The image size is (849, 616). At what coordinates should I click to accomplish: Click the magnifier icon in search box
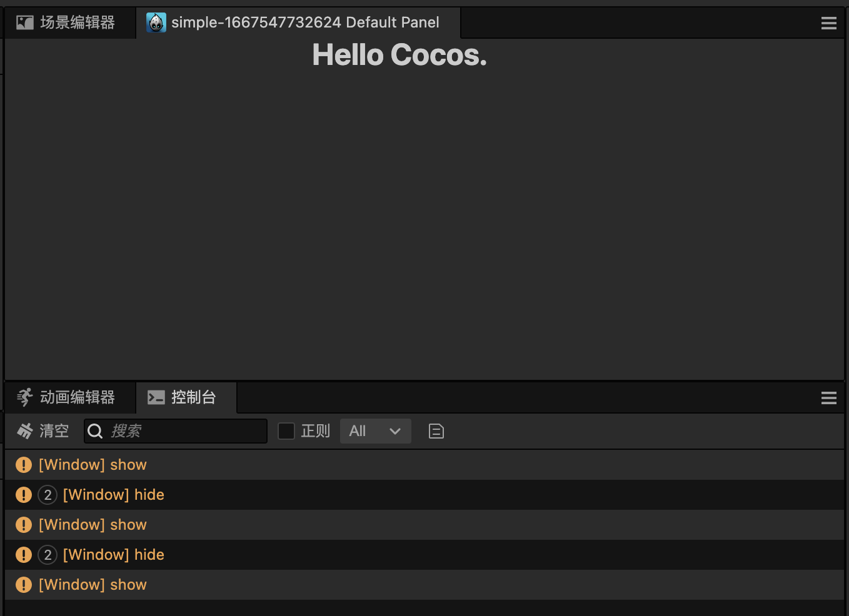[x=95, y=431]
